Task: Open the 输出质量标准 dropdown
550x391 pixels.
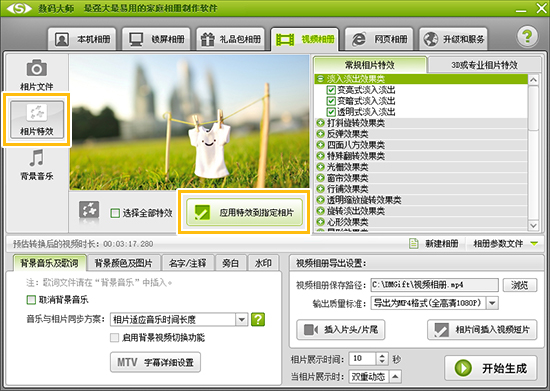Action: click(x=492, y=303)
